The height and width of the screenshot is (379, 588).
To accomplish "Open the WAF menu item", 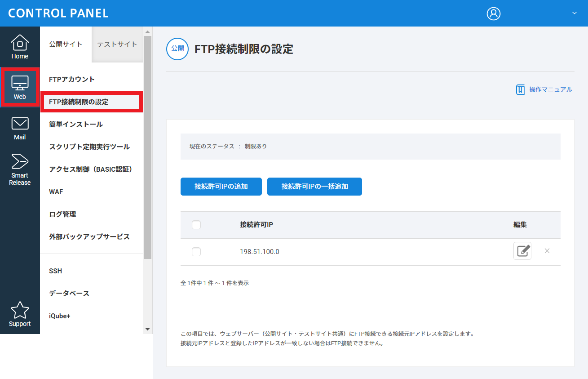I will pyautogui.click(x=56, y=192).
